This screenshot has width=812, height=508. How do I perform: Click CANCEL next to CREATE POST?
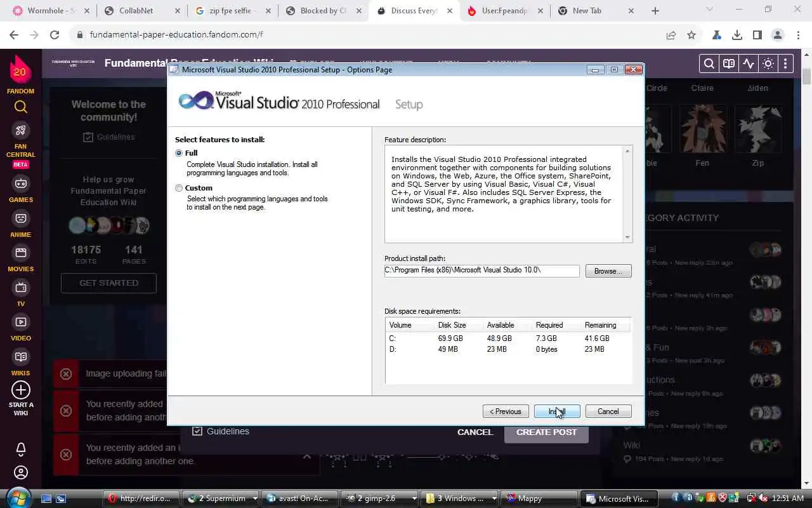[x=475, y=432]
